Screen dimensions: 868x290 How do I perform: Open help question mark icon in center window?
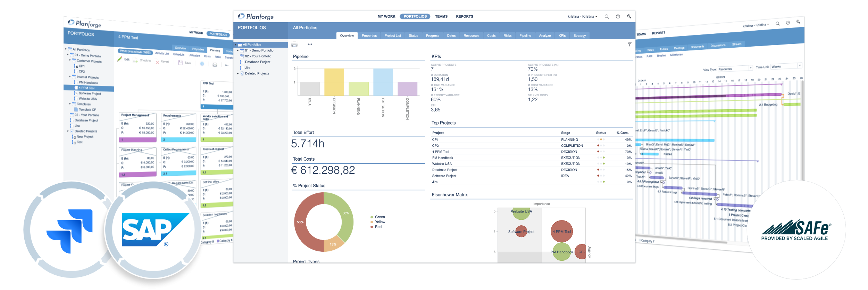click(618, 17)
